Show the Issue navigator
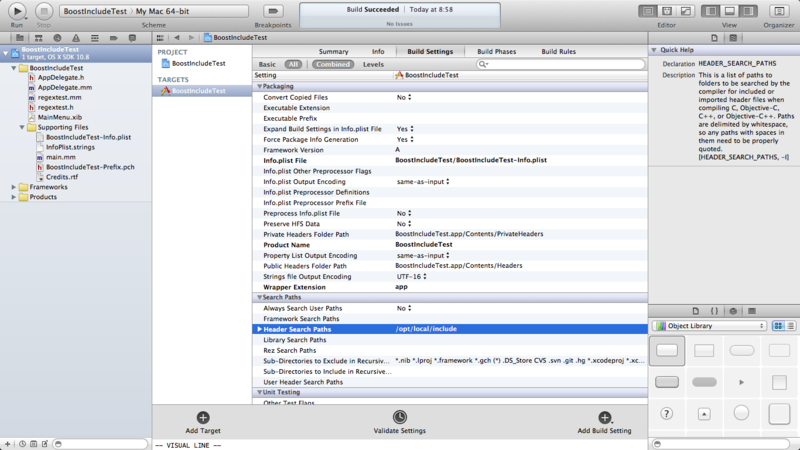The image size is (800, 450). coord(76,38)
